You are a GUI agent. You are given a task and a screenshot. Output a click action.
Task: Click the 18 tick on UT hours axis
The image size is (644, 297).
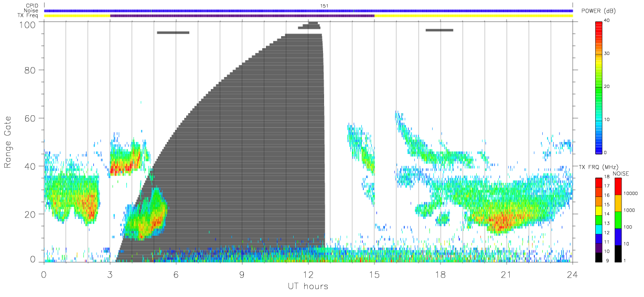pyautogui.click(x=441, y=274)
